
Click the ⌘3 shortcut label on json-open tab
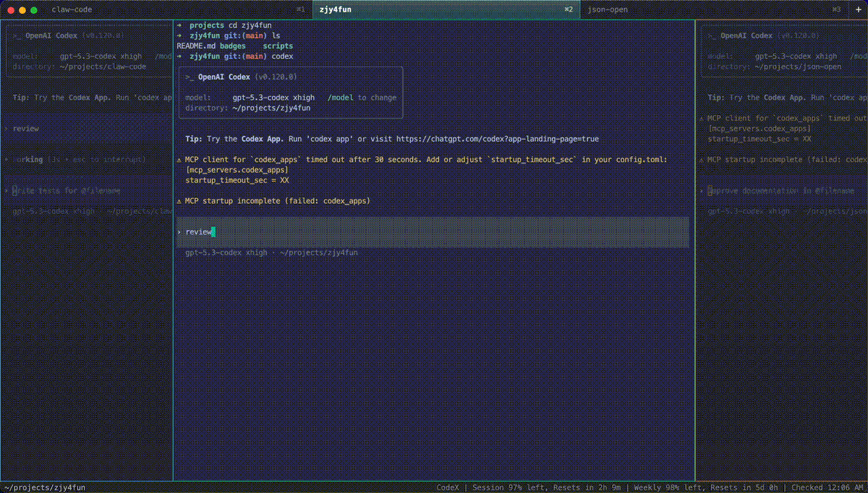[x=836, y=9]
